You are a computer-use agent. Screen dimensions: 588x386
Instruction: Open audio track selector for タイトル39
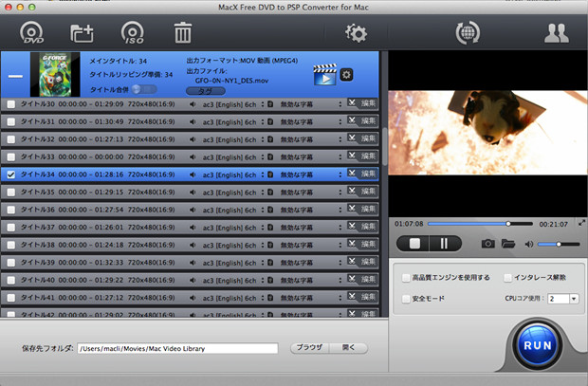[263, 263]
